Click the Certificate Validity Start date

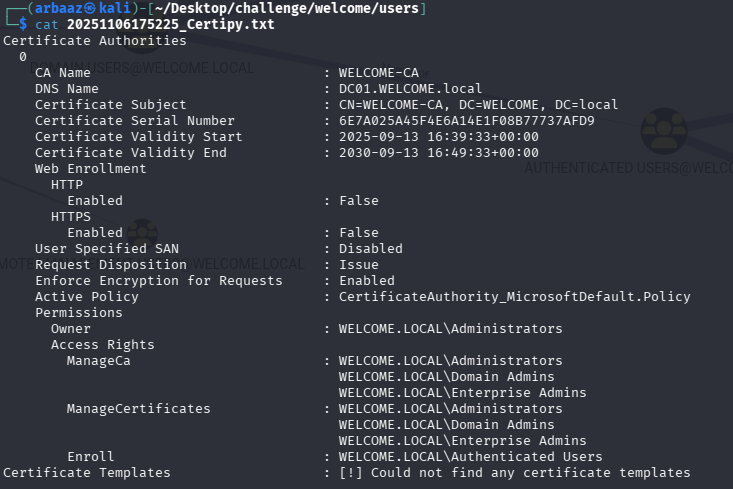tap(438, 137)
